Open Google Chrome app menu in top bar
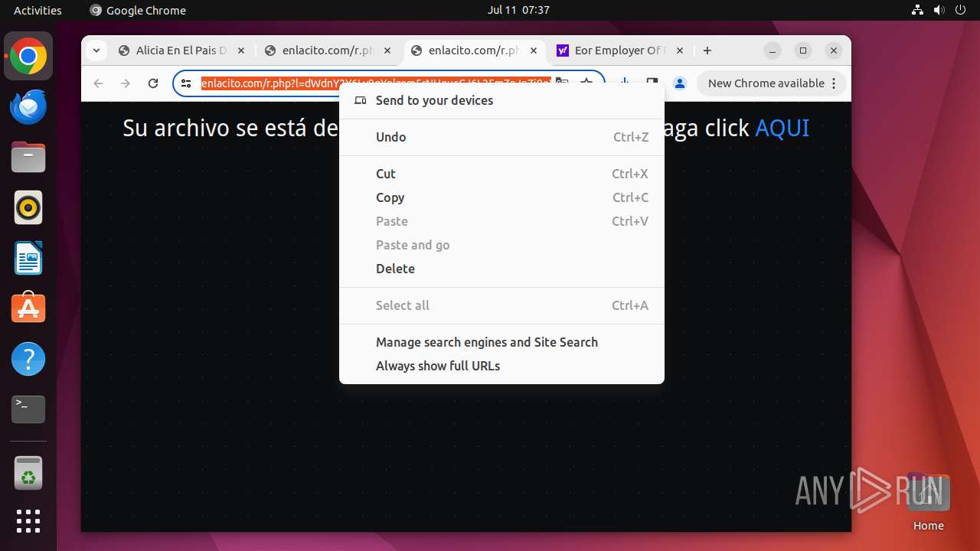980x551 pixels. tap(138, 10)
